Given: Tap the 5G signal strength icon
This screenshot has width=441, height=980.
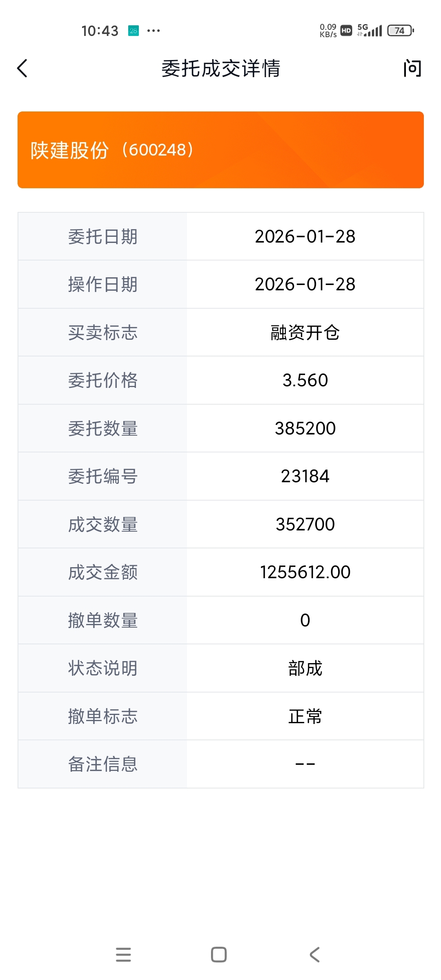Looking at the screenshot, I should point(370,30).
